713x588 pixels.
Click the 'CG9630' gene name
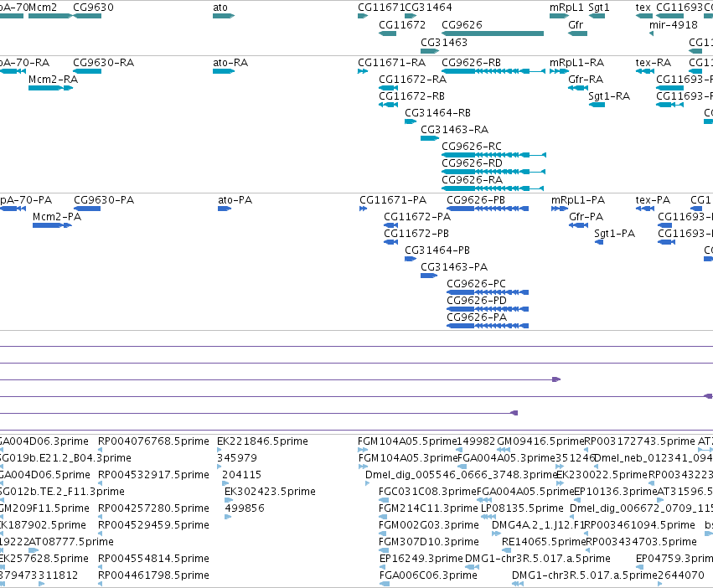click(93, 8)
